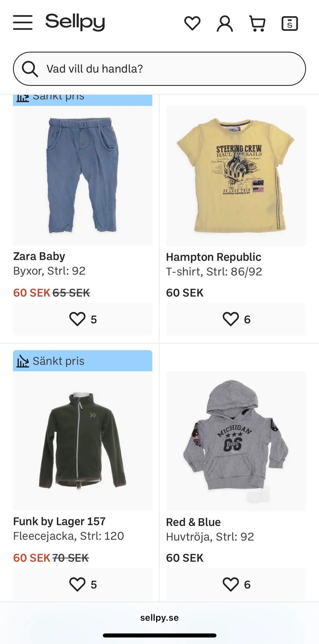This screenshot has height=644, width=319.
Task: Click the Sellpy logo
Action: point(75,22)
